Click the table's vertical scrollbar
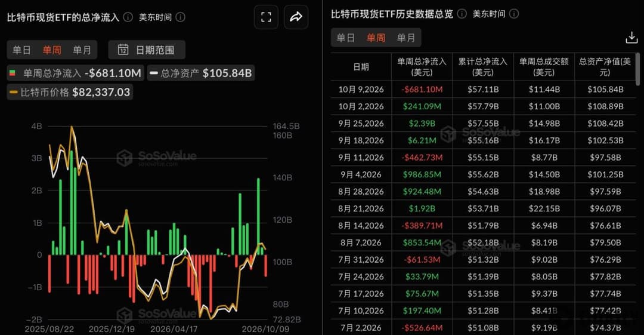 click(x=638, y=69)
